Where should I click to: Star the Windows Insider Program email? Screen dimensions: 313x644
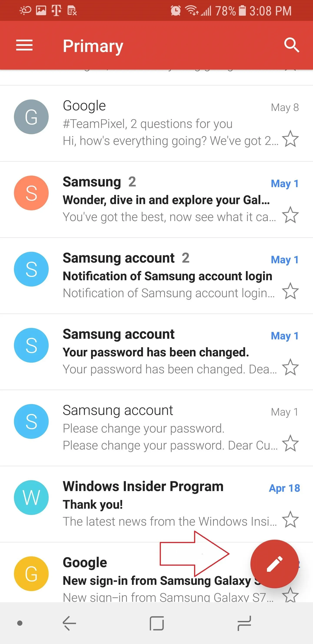[x=290, y=520]
